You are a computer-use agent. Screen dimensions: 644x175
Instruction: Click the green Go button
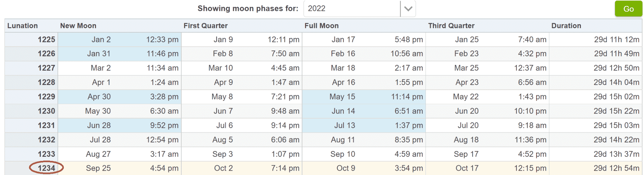tap(628, 9)
